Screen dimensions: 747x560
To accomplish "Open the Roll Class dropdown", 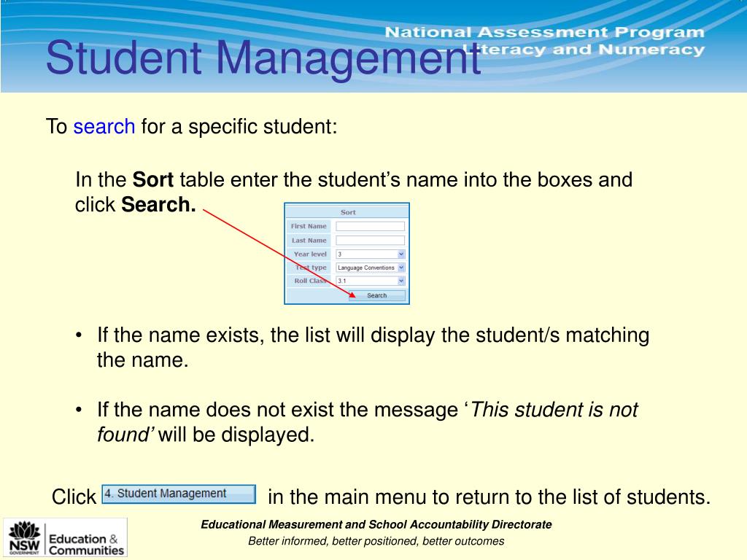I will pos(370,281).
